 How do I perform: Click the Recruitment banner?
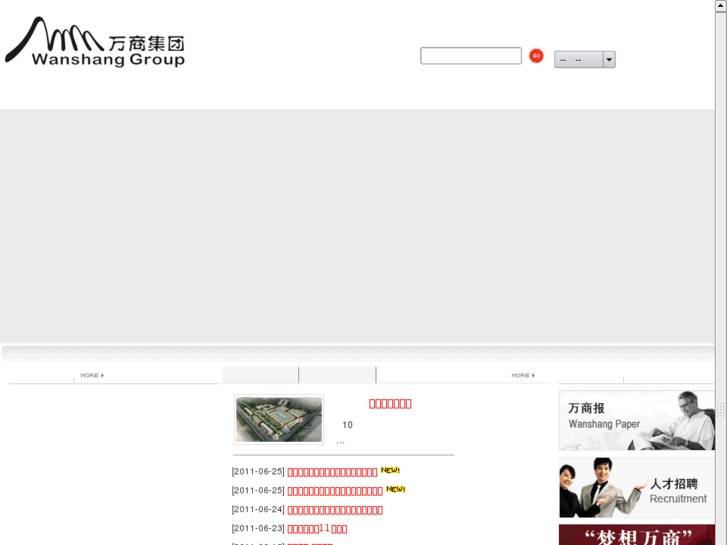637,487
